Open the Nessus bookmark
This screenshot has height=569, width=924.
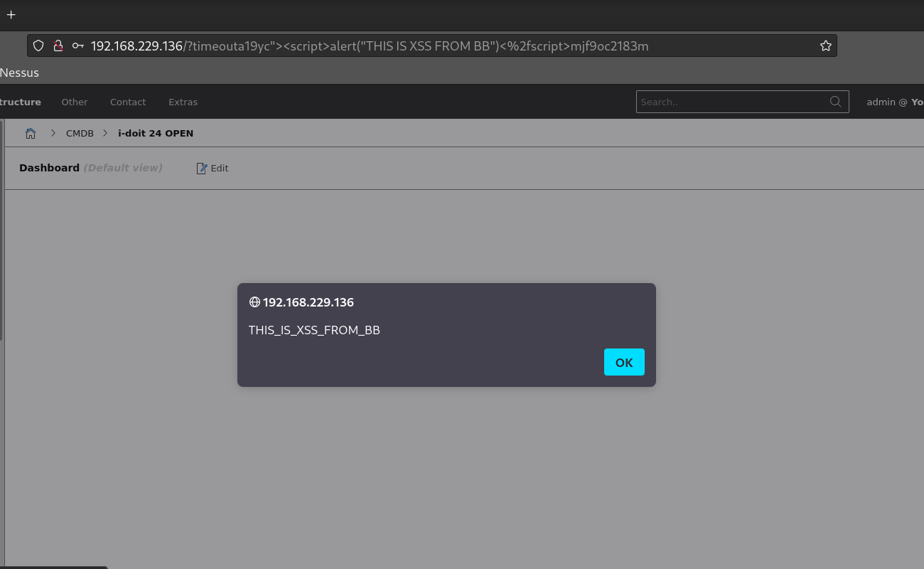pyautogui.click(x=19, y=72)
